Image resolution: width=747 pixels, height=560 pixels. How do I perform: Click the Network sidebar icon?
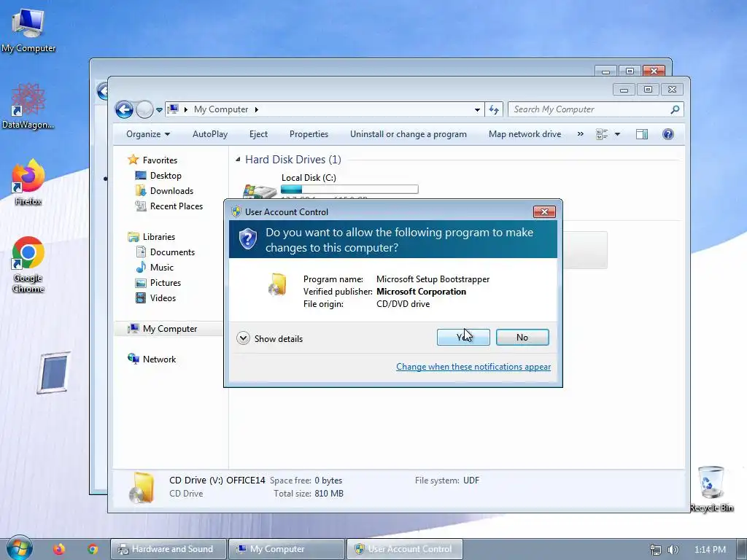click(x=133, y=359)
